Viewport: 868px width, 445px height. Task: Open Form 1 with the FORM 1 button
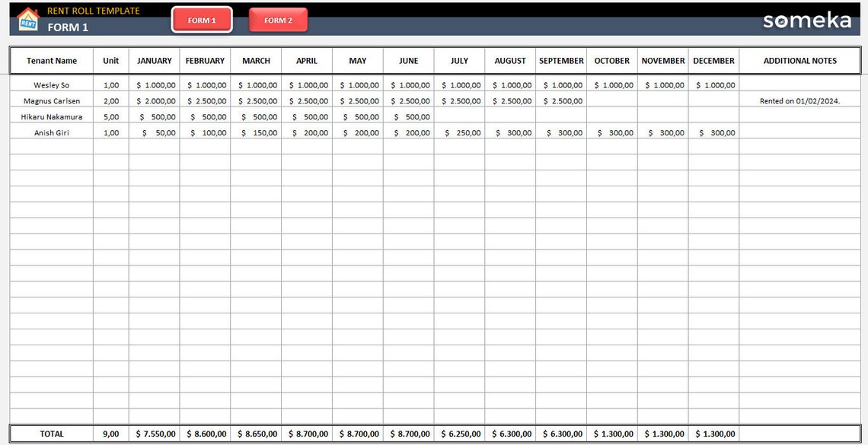point(202,20)
